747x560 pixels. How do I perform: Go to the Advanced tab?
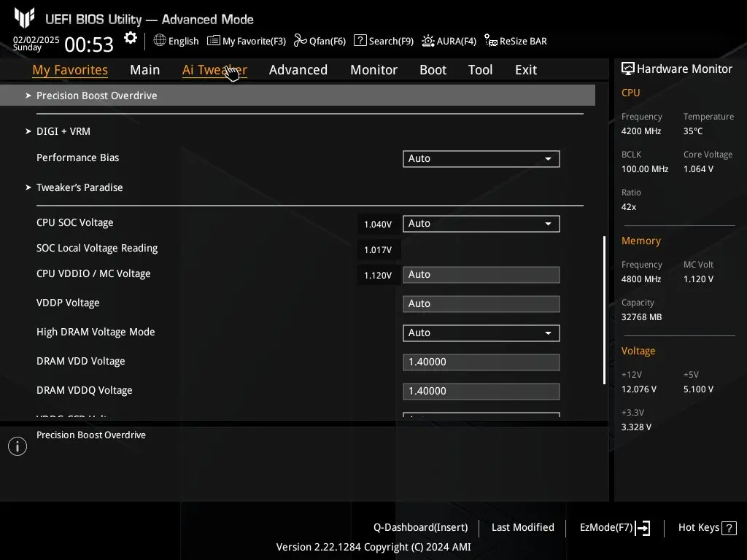click(x=298, y=69)
